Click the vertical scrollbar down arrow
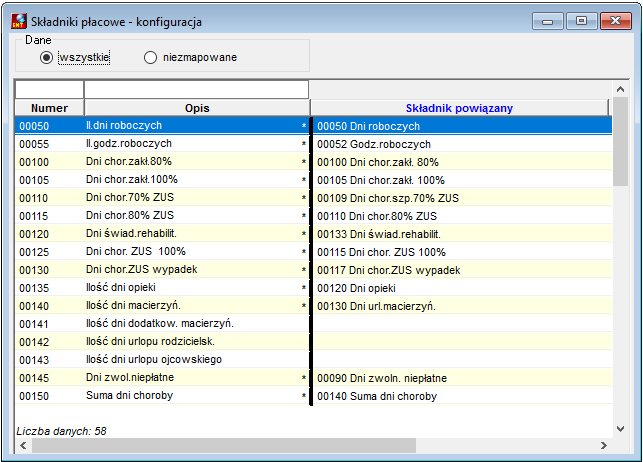Image resolution: width=643 pixels, height=462 pixels. click(620, 429)
